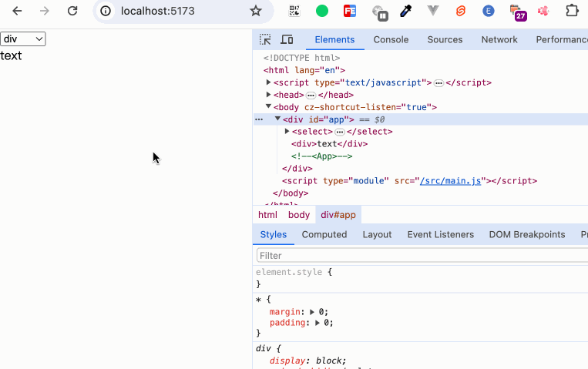
Task: Open the Event Listeners tab
Action: (440, 234)
